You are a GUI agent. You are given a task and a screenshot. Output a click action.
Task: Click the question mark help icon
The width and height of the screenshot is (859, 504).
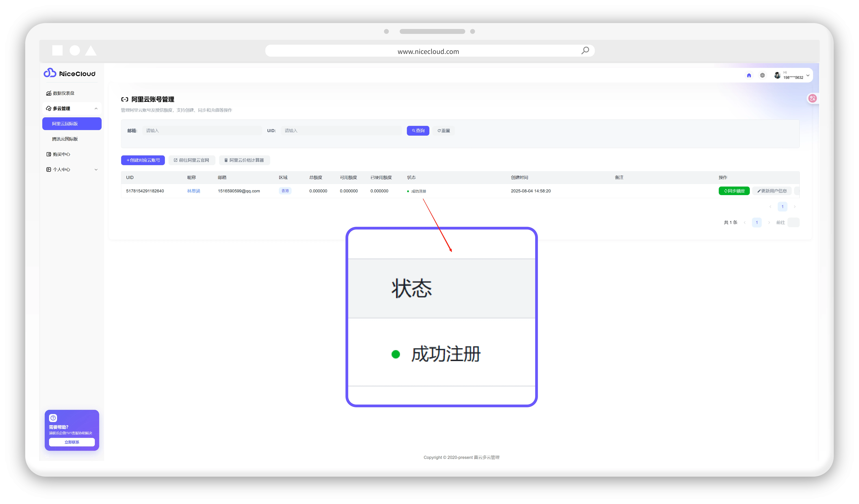coord(53,418)
